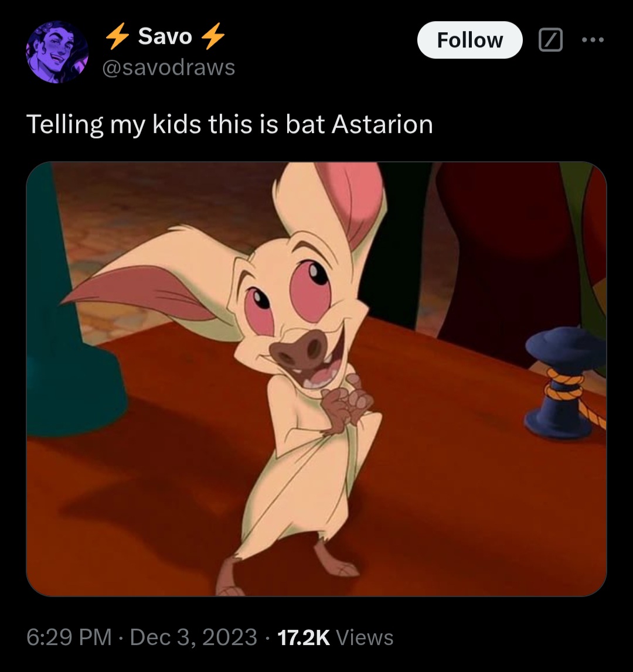The width and height of the screenshot is (633, 672).
Task: Click the slashed-square icon beside Follow
Action: [x=550, y=40]
